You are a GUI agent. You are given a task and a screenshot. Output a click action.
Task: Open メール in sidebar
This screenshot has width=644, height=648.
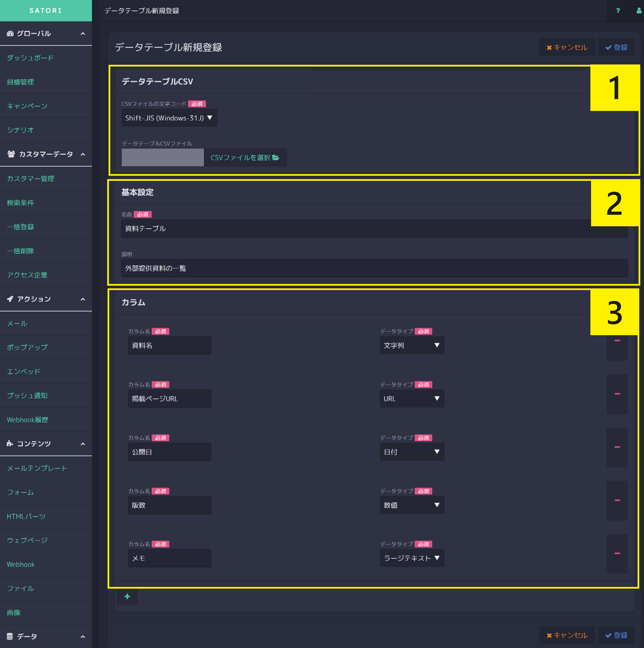[46, 323]
